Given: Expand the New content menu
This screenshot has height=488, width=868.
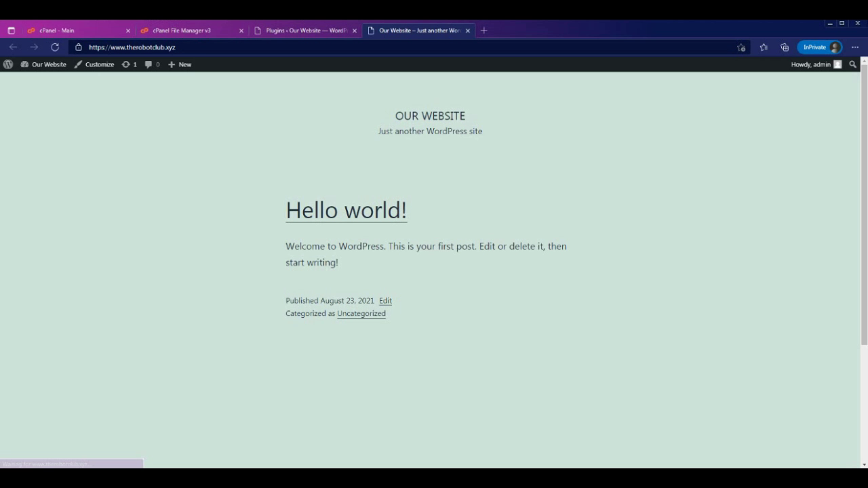Looking at the screenshot, I should (180, 64).
